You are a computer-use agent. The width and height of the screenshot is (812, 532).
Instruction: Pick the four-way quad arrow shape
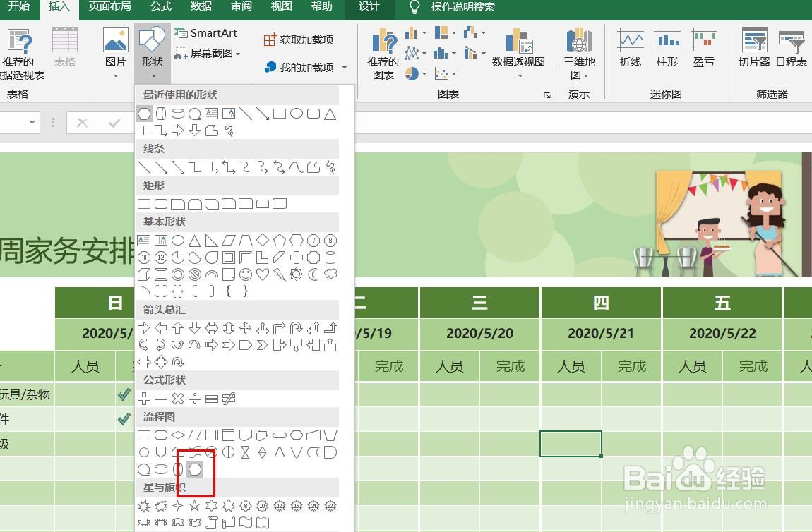point(246,328)
